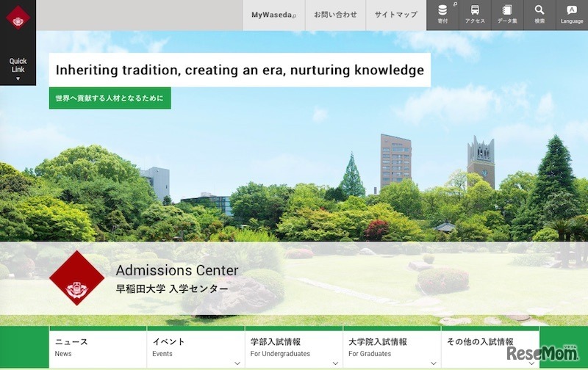
Task: Expand the Events dropdown chevron
Action: pyautogui.click(x=237, y=363)
